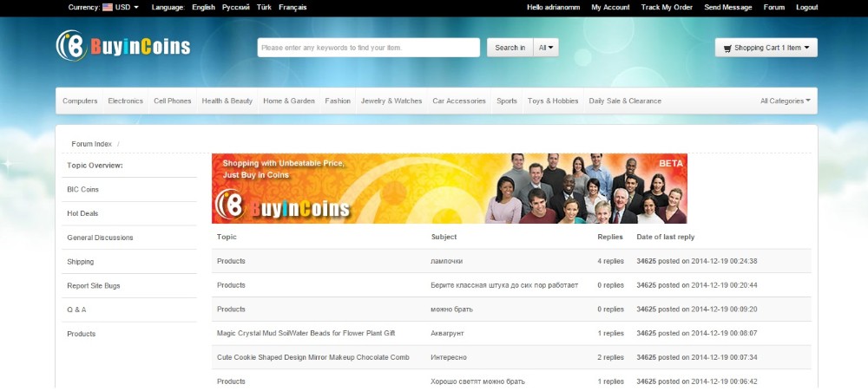Screen dimensions: 868x391
Task: Open the Аквагрунт thread subject
Action: [x=447, y=334]
